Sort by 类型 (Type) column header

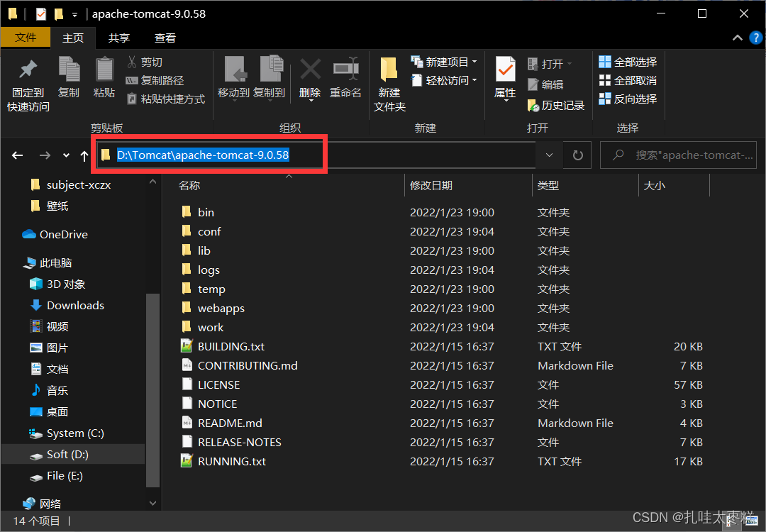pyautogui.click(x=585, y=186)
